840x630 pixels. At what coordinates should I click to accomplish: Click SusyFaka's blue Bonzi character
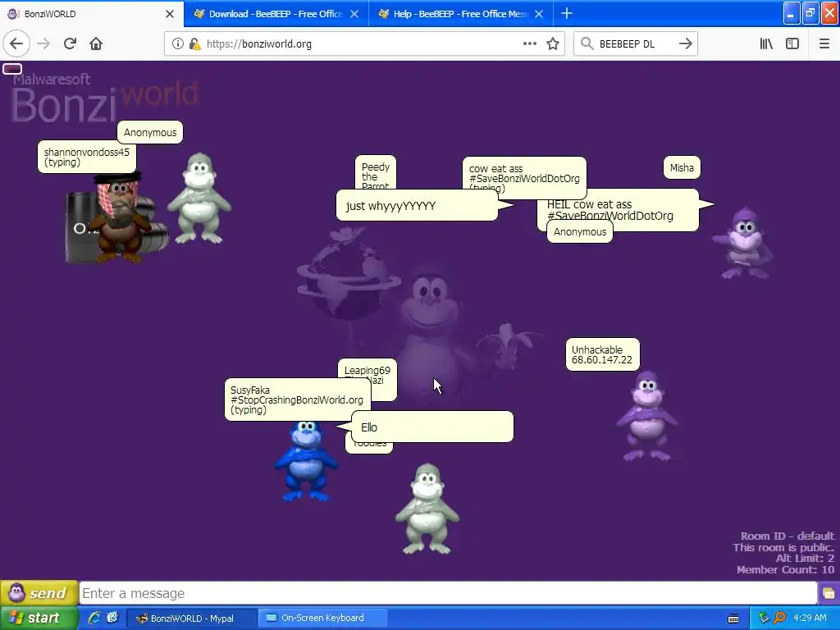tap(306, 461)
